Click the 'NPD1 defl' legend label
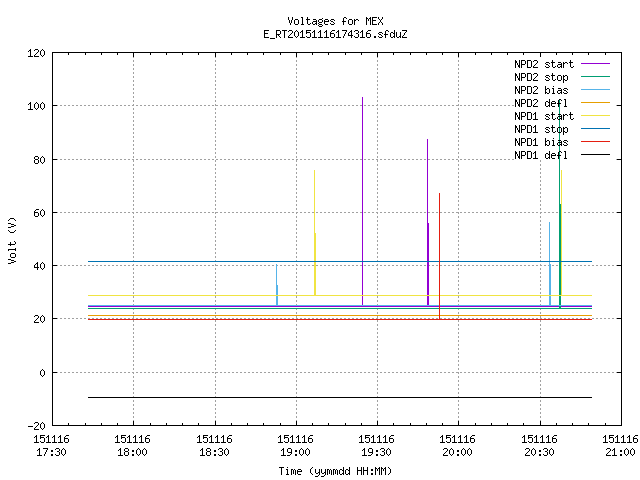This screenshot has width=640, height=480. (x=541, y=156)
